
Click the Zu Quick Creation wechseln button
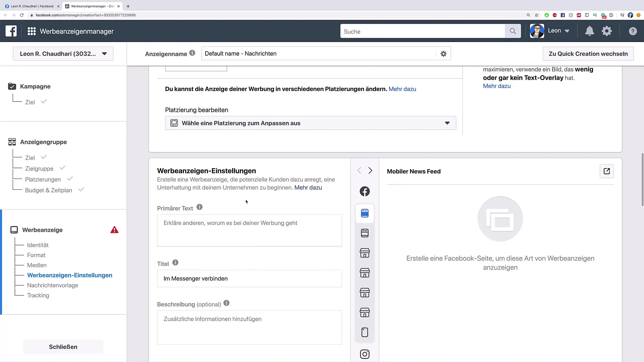coord(588,54)
